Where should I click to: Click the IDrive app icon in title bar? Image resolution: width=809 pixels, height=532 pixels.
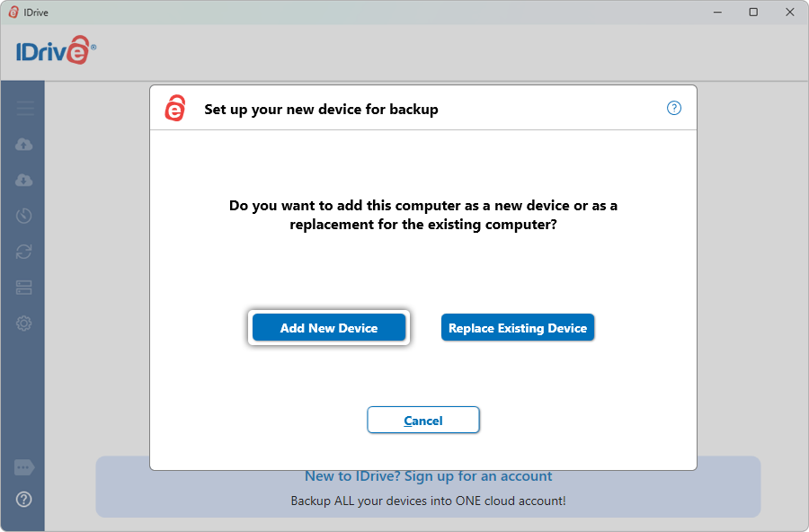point(13,12)
